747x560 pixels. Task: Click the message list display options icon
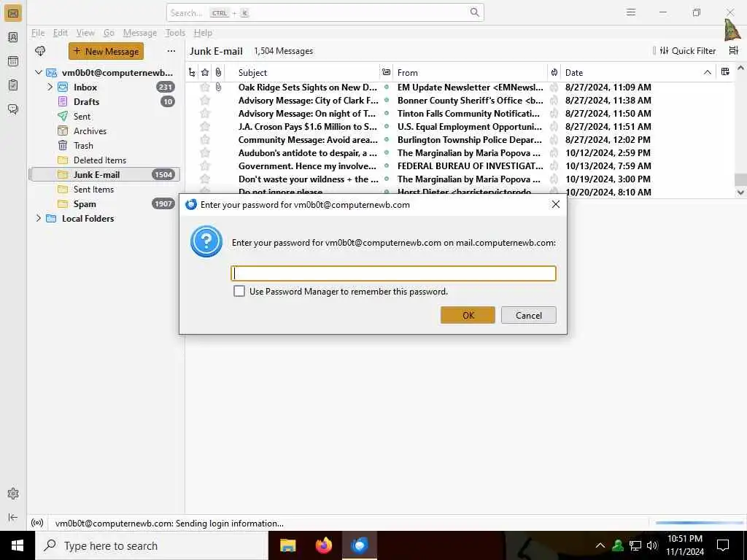[734, 50]
